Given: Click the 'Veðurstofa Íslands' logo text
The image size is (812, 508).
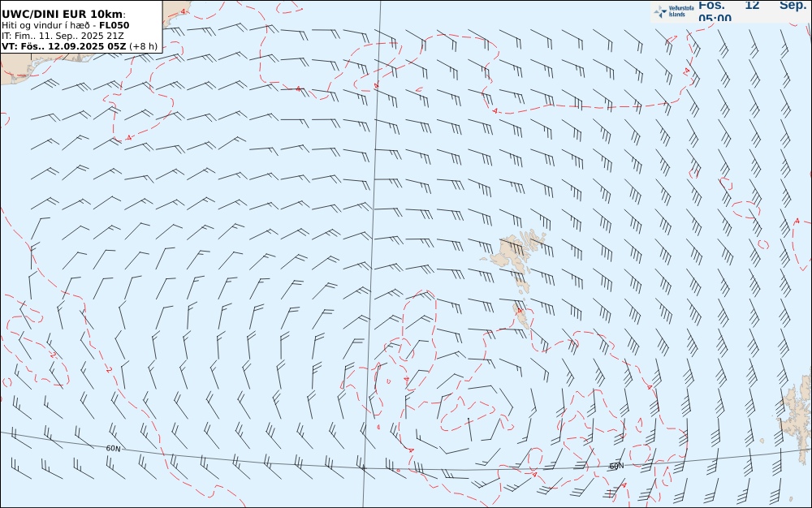Looking at the screenshot, I should pyautogui.click(x=681, y=11).
